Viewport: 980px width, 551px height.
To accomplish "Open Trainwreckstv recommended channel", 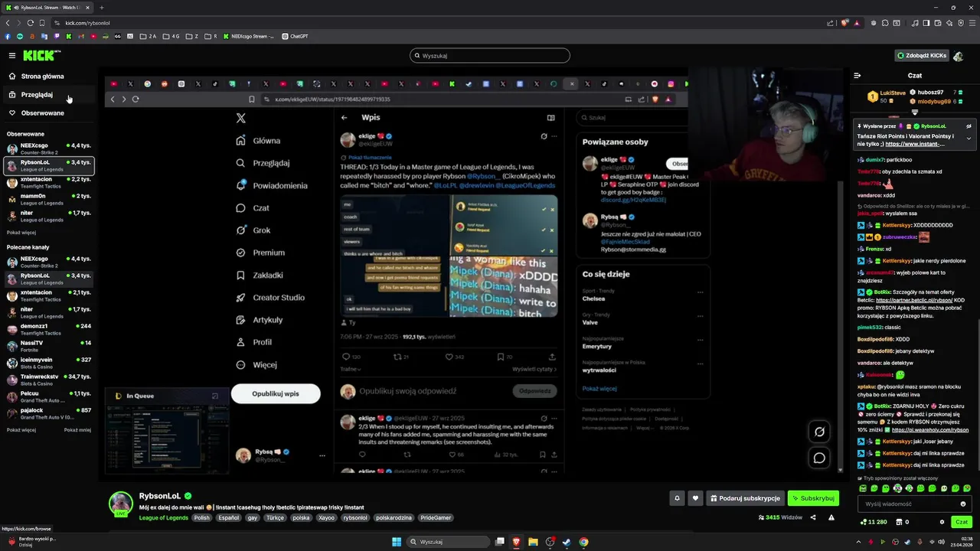I will [x=49, y=380].
